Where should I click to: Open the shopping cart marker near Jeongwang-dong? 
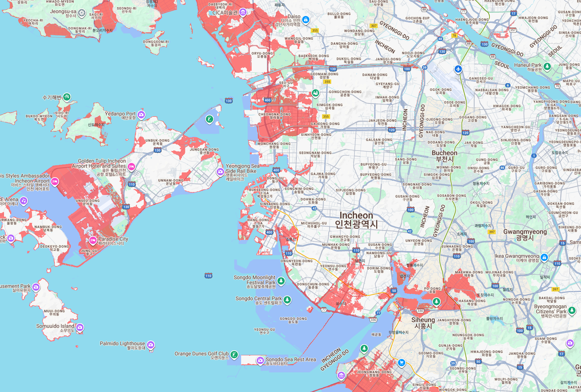tap(401, 362)
